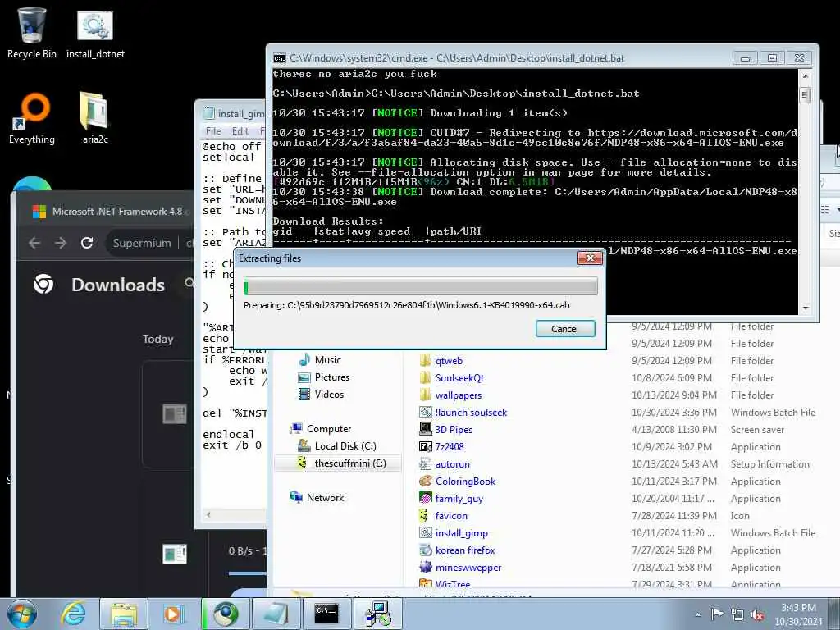Open the File menu in Notepad

pyautogui.click(x=213, y=131)
